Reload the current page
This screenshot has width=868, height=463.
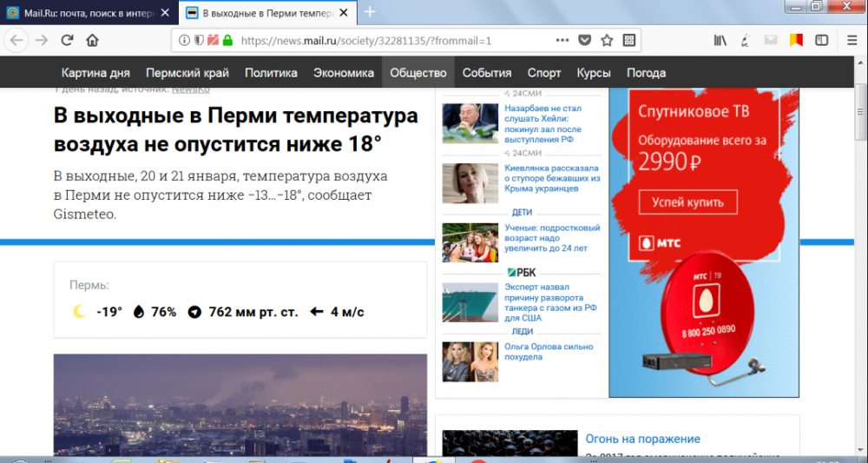pos(67,40)
